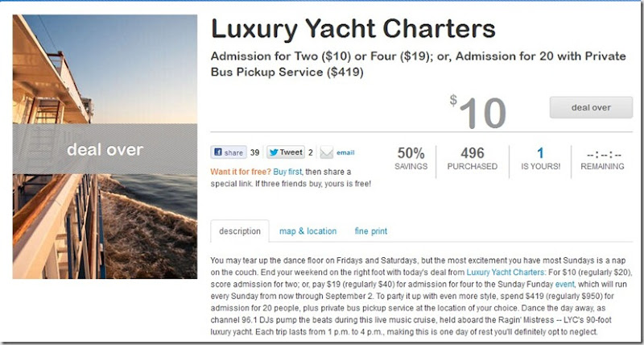Click the large $10 price
This screenshot has height=345, width=644.
479,112
